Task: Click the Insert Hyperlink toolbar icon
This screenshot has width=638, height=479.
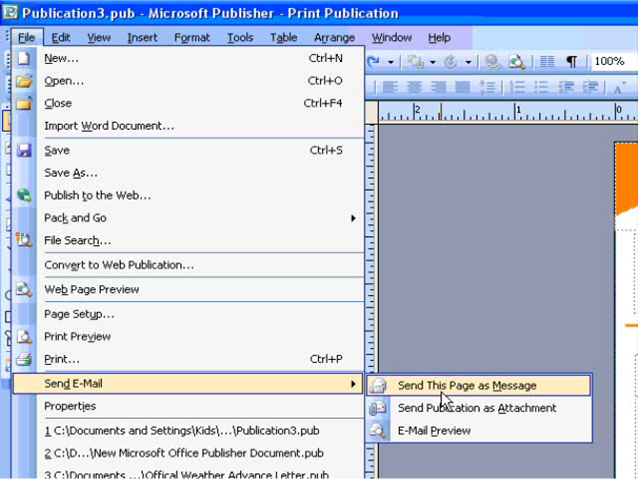Action: coord(493,62)
